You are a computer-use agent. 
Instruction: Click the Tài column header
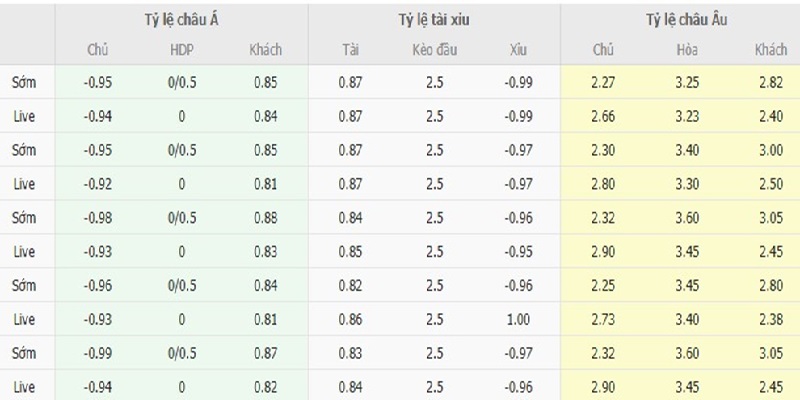pos(351,50)
